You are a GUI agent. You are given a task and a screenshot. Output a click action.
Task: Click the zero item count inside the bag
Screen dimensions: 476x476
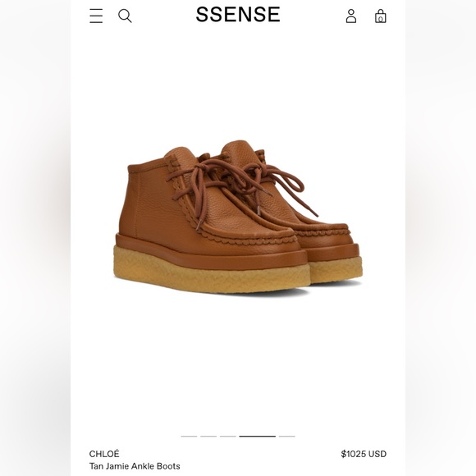coord(380,19)
